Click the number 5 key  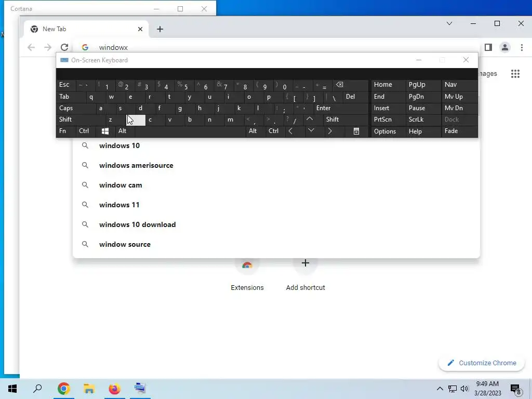point(185,85)
